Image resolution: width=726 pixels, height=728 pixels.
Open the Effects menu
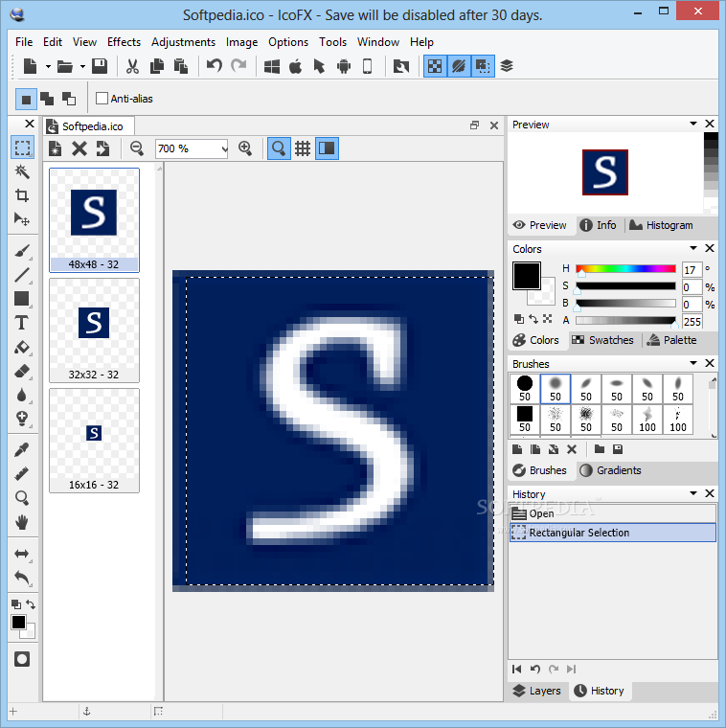tap(124, 42)
